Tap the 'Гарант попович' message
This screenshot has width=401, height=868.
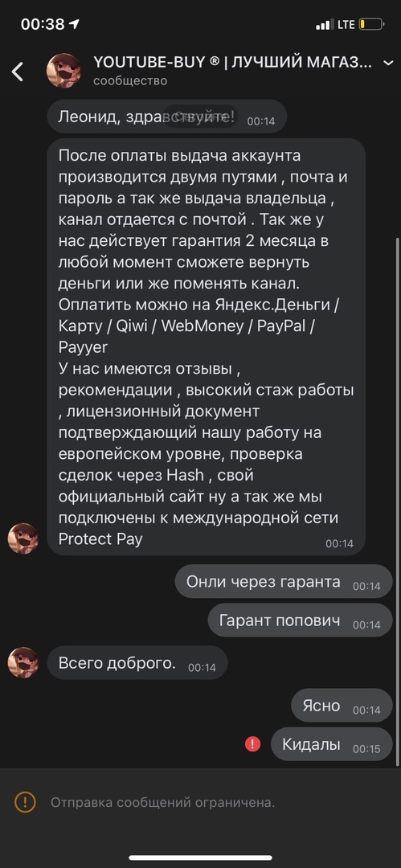click(300, 620)
